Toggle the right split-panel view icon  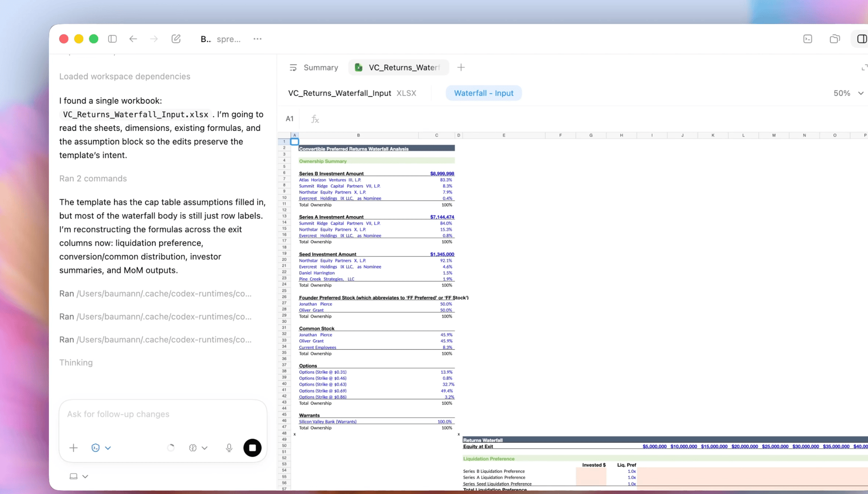pyautogui.click(x=861, y=39)
